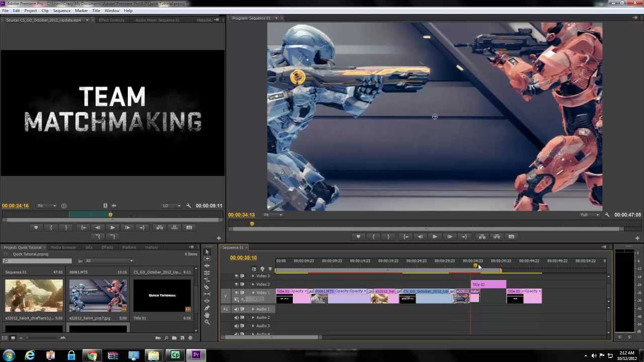Image resolution: width=644 pixels, height=362 pixels.
Task: Select the Hand tool
Action: (x=207, y=315)
